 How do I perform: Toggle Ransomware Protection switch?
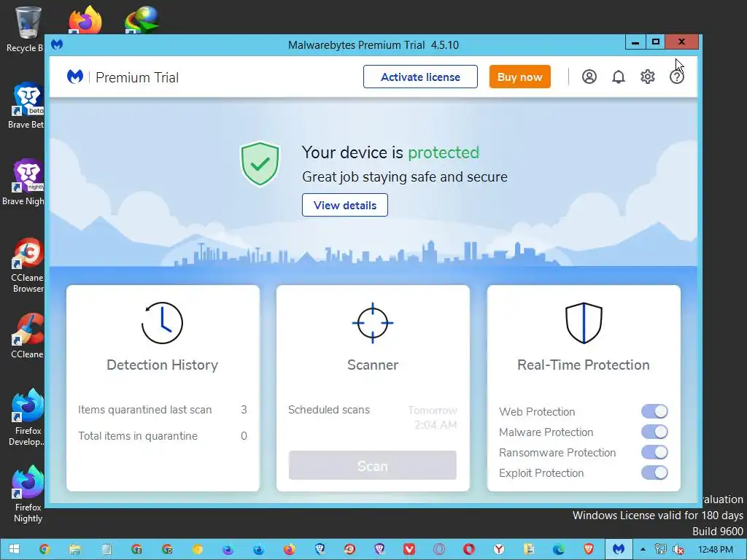[654, 452]
